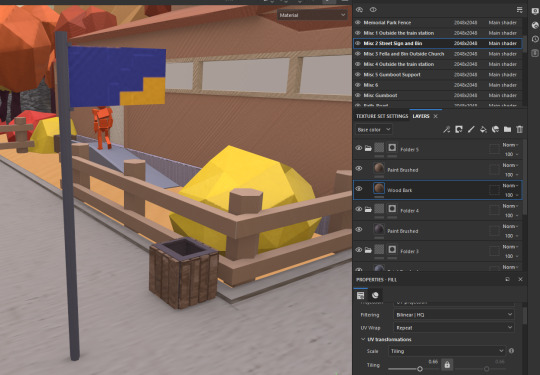Image resolution: width=540 pixels, height=375 pixels.
Task: Add a fill layer with the bucket icon
Action: click(x=483, y=129)
